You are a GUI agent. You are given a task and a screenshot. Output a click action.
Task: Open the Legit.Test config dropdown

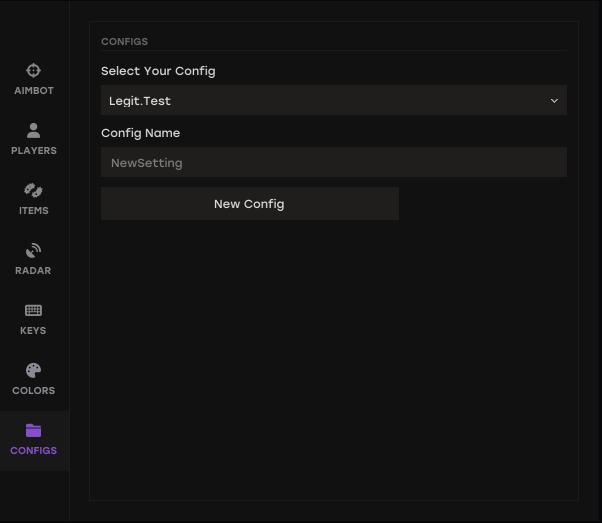[334, 100]
